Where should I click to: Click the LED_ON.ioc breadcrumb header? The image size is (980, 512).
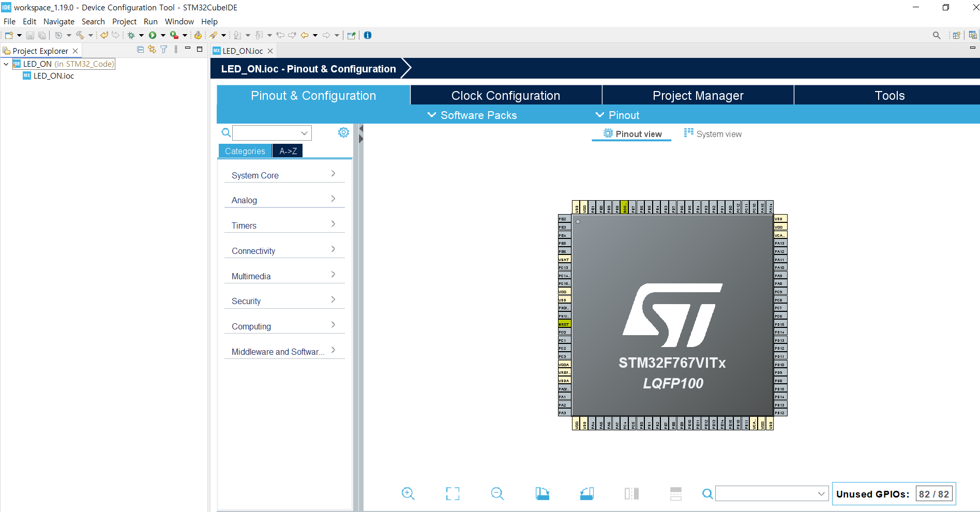tap(308, 69)
